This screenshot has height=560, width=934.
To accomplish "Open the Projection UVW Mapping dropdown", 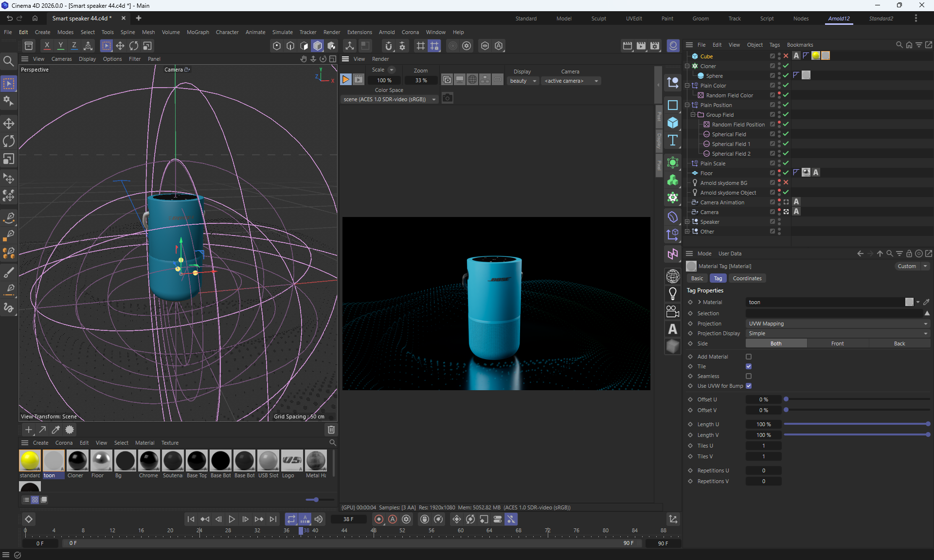I will pyautogui.click(x=837, y=324).
